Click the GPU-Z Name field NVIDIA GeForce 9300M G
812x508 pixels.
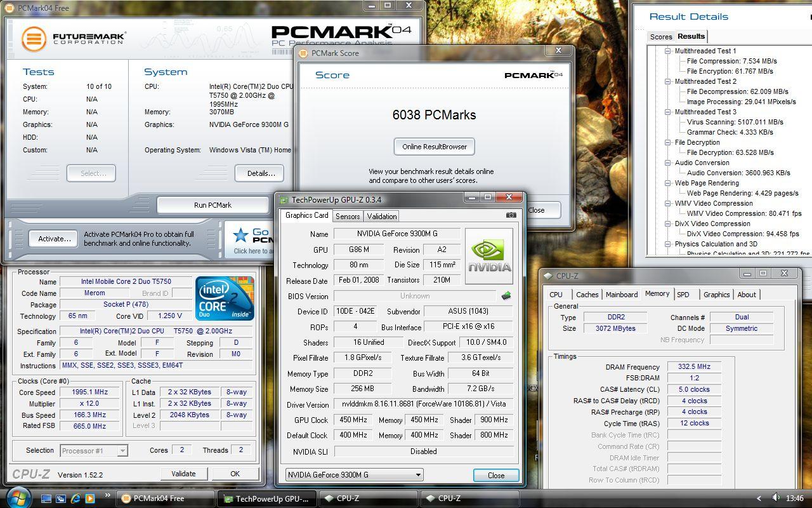click(396, 234)
